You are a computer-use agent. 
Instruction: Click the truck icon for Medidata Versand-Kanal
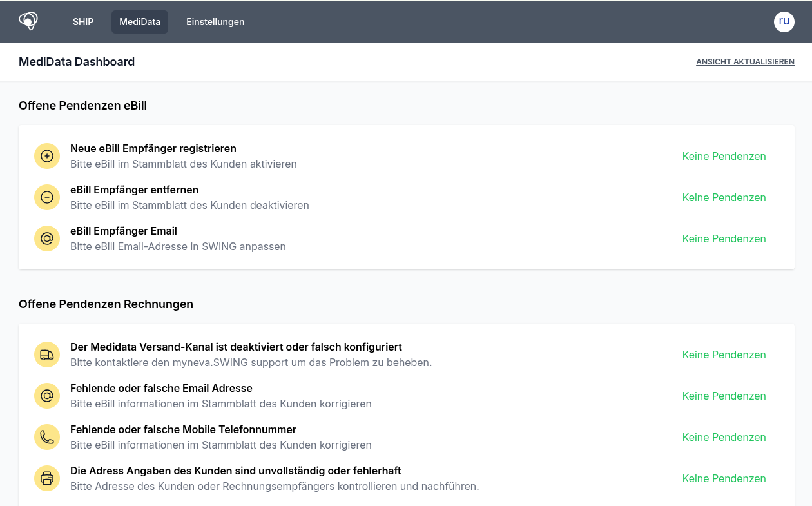click(x=47, y=355)
